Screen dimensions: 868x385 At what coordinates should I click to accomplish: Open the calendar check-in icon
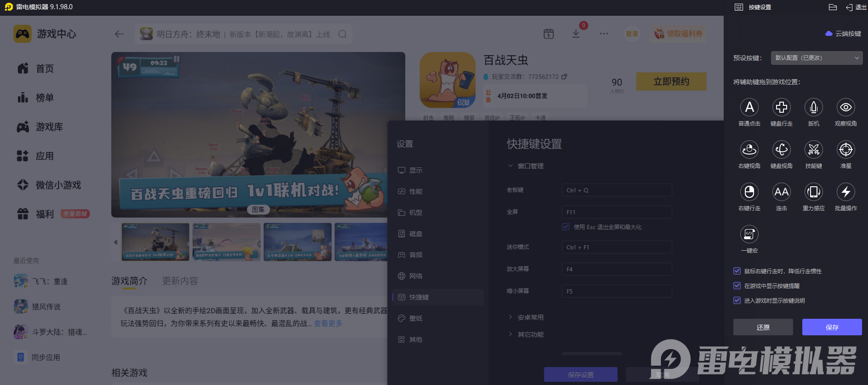pos(549,34)
